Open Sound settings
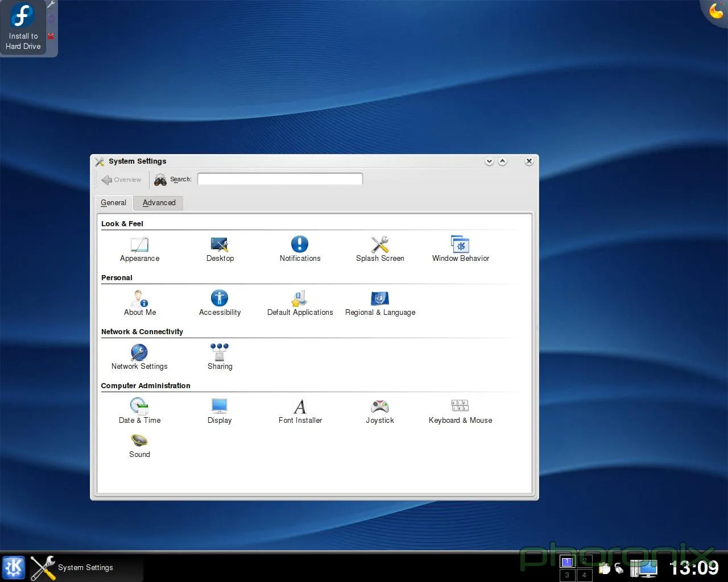The height and width of the screenshot is (582, 728). click(139, 446)
